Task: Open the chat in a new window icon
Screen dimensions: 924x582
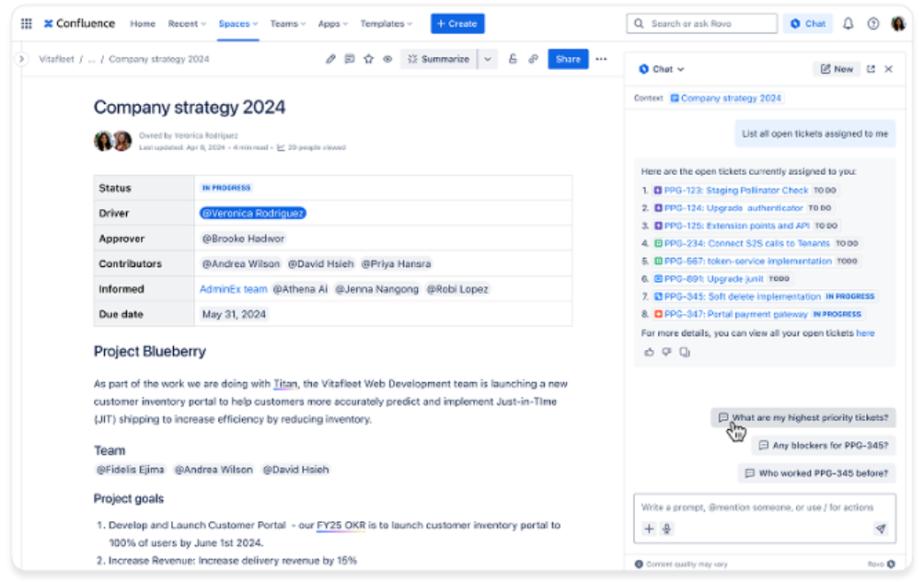Action: coord(871,69)
